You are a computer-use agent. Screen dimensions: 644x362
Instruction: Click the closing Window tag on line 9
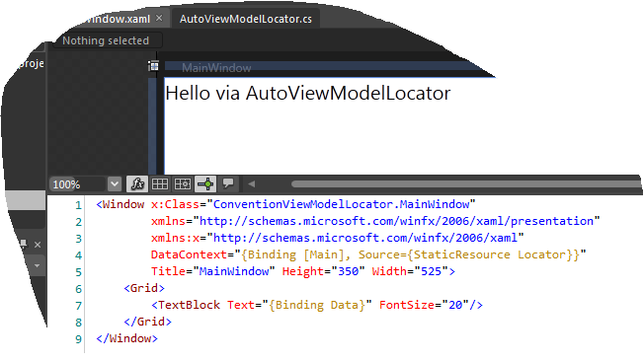[x=126, y=338]
